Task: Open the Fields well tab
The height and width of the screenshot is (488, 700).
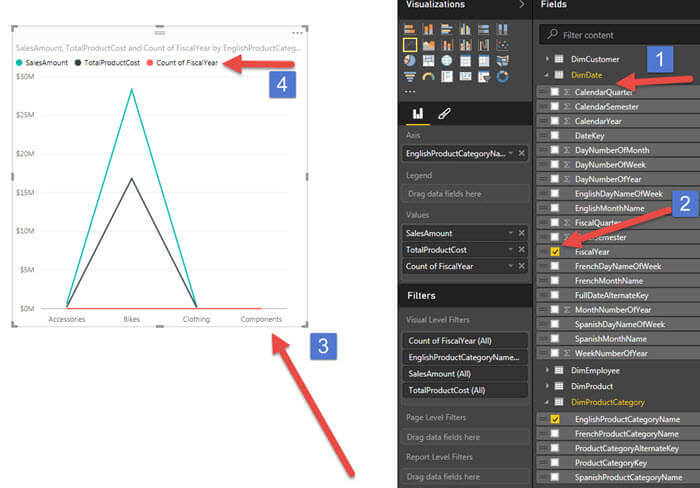Action: point(418,113)
